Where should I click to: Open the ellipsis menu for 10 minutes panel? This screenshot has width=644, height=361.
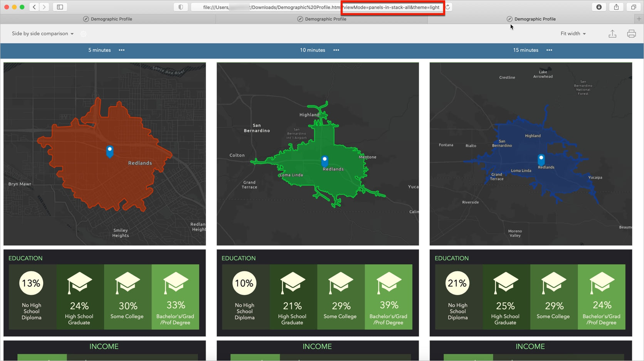[336, 50]
